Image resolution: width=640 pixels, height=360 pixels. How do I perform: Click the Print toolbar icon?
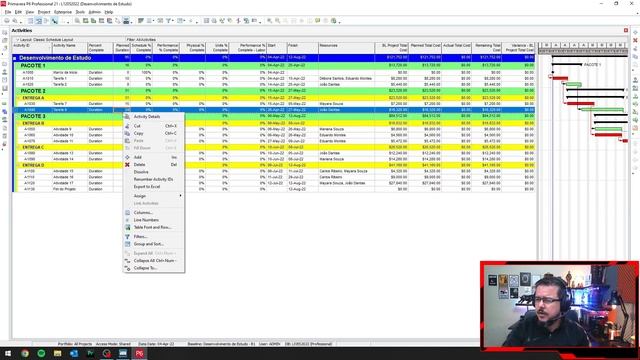[7, 21]
